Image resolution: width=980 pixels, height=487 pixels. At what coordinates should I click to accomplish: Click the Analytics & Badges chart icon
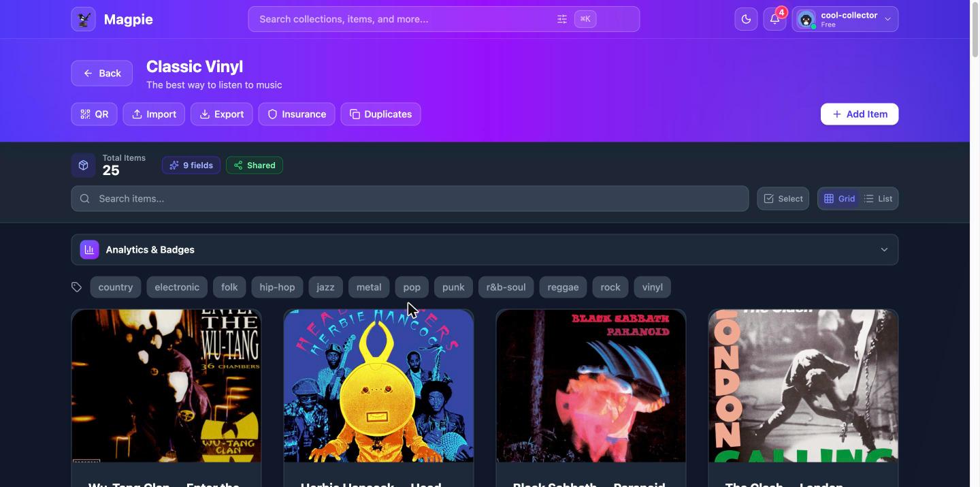[89, 250]
